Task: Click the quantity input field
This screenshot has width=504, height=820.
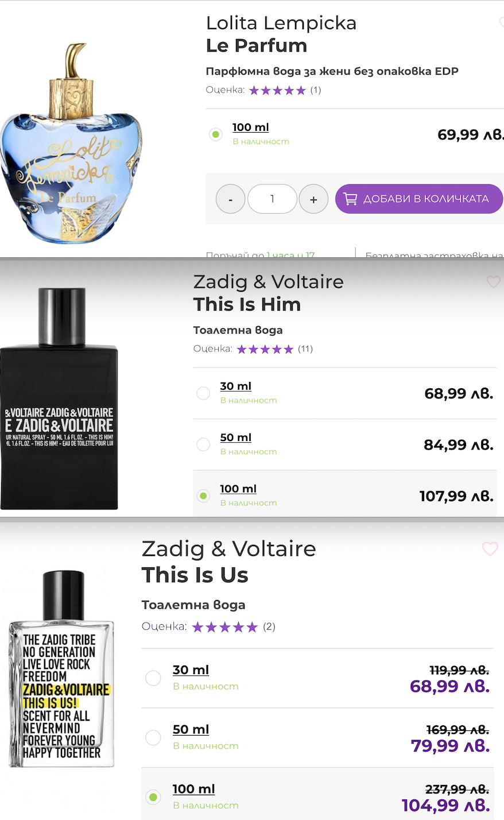Action: click(272, 199)
